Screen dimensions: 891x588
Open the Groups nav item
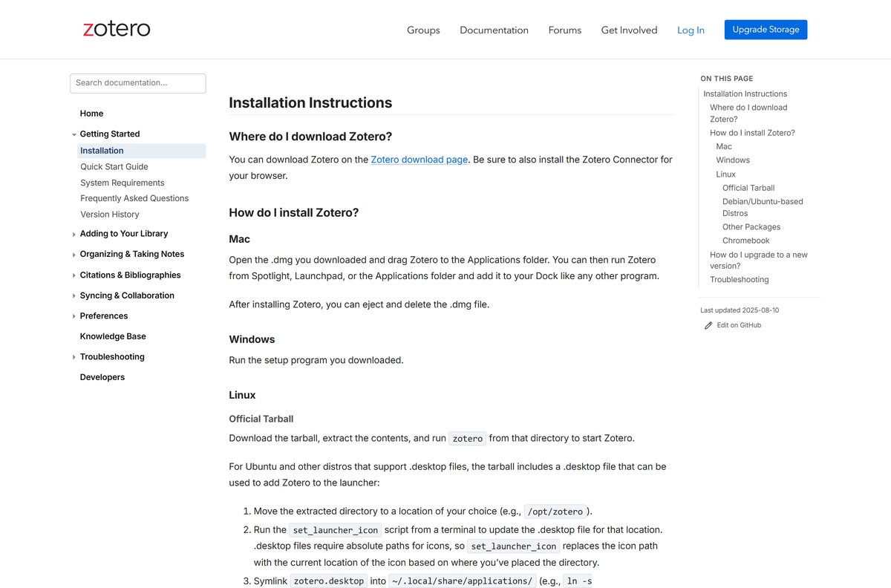pos(423,30)
